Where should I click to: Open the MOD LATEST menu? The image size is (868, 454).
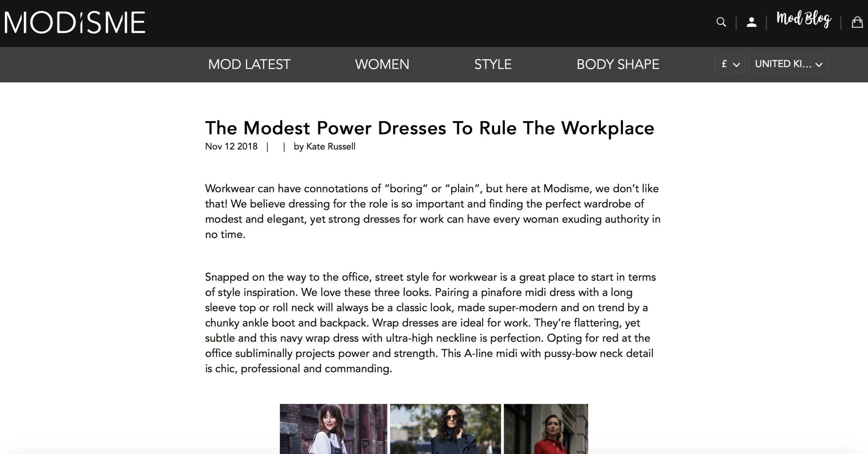coord(249,65)
